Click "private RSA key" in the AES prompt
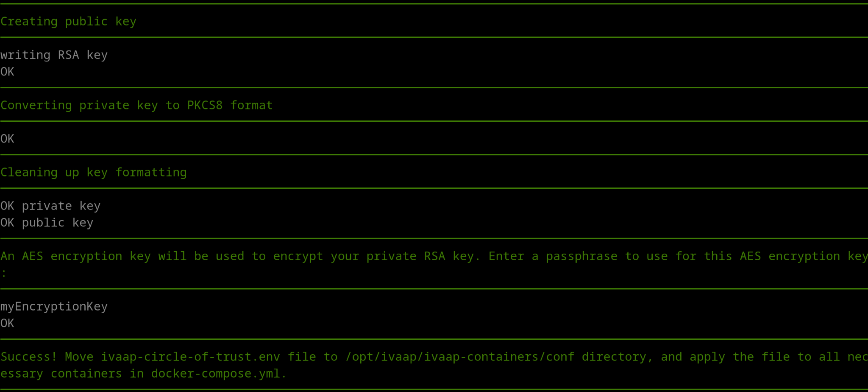This screenshot has width=868, height=392. point(406,256)
